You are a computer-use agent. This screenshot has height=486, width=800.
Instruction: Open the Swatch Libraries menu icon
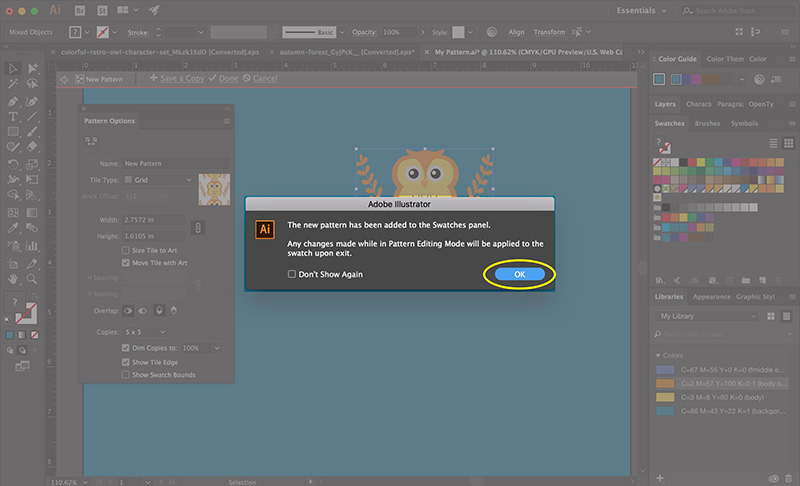point(660,280)
